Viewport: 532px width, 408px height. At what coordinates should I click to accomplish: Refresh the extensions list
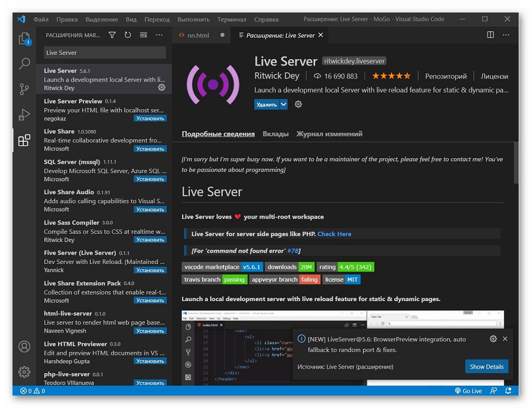pos(128,35)
